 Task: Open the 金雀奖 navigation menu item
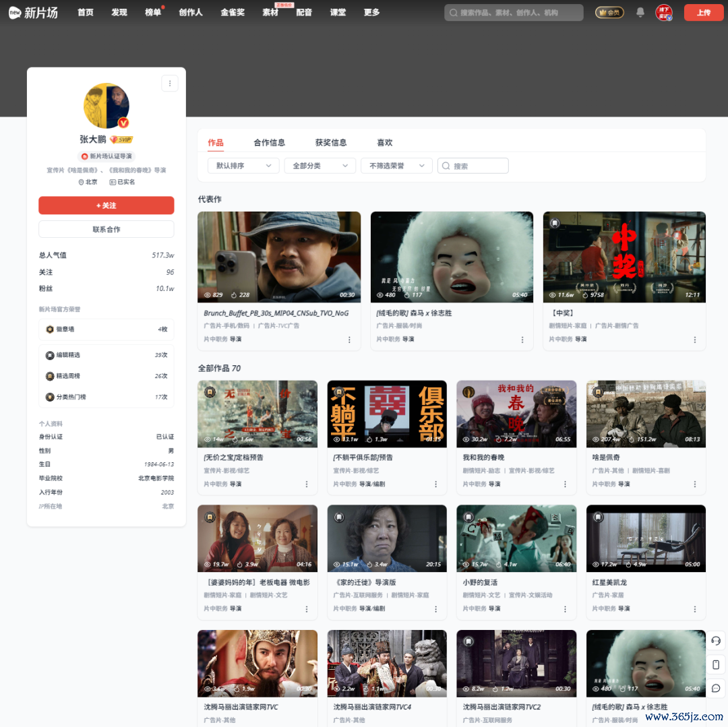point(233,12)
